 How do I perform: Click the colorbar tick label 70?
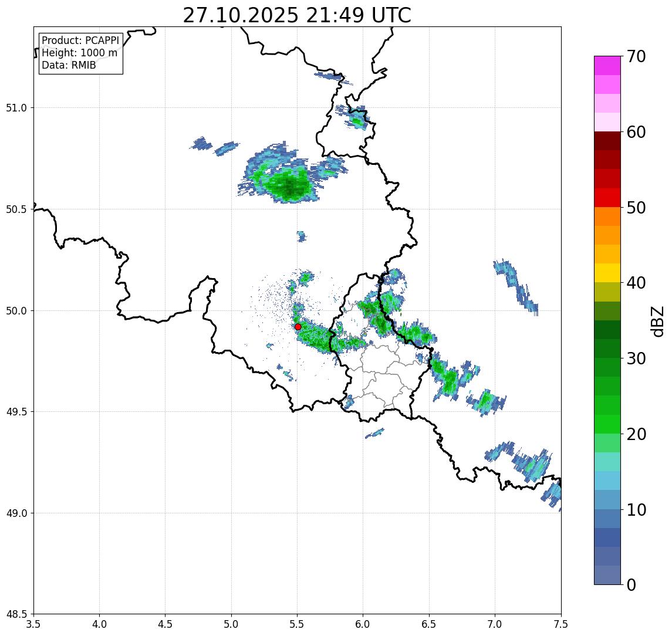636,56
